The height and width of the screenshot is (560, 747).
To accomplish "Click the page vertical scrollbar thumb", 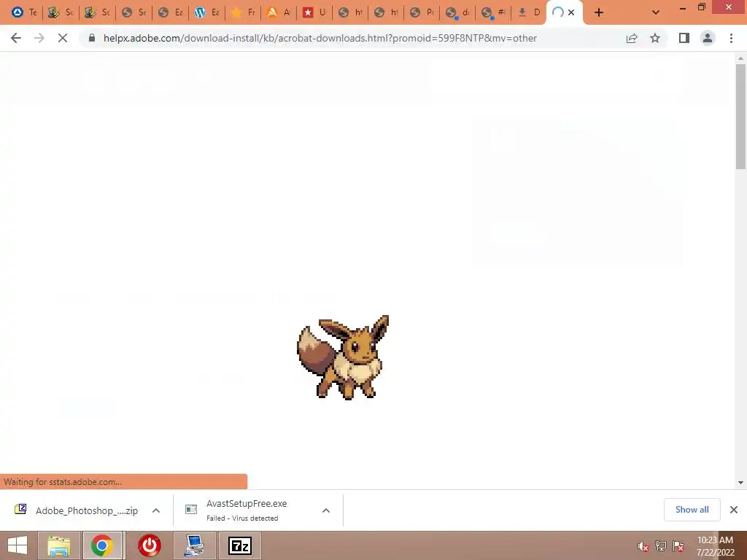I will pos(740,116).
